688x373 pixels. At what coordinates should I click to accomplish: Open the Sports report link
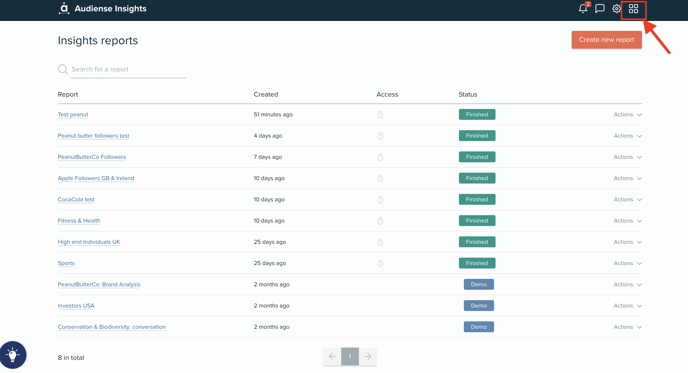click(66, 263)
